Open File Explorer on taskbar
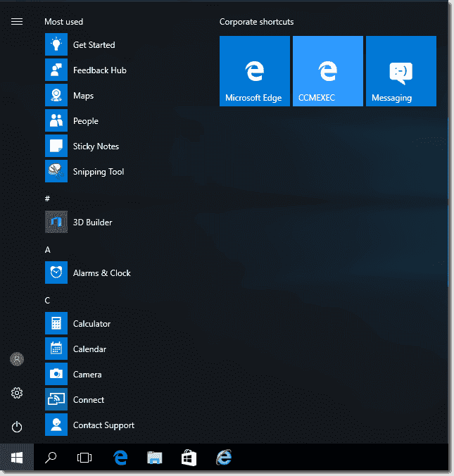The image size is (454, 476). [x=154, y=458]
